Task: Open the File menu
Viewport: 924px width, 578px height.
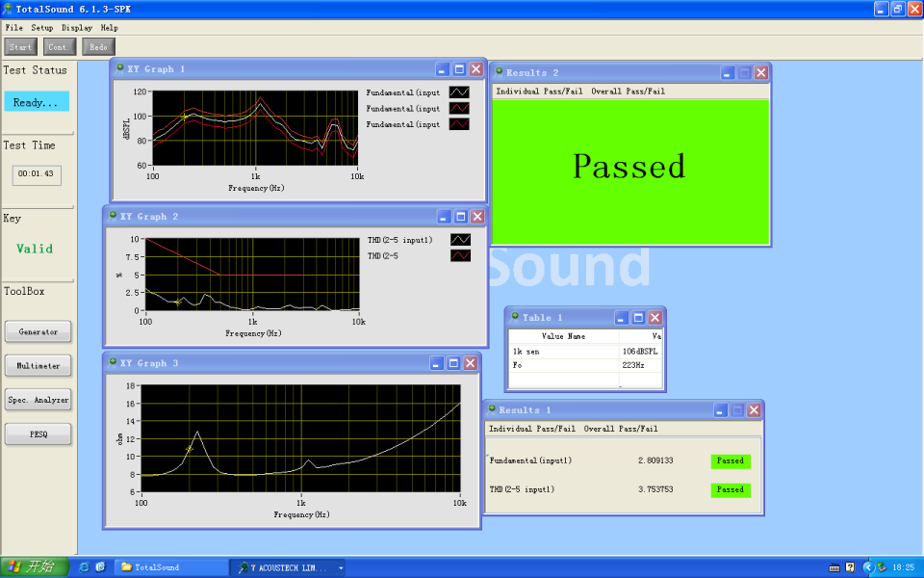Action: pyautogui.click(x=13, y=28)
